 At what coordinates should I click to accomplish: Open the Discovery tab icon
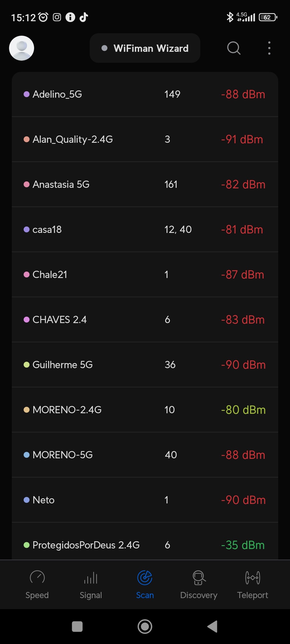199,578
